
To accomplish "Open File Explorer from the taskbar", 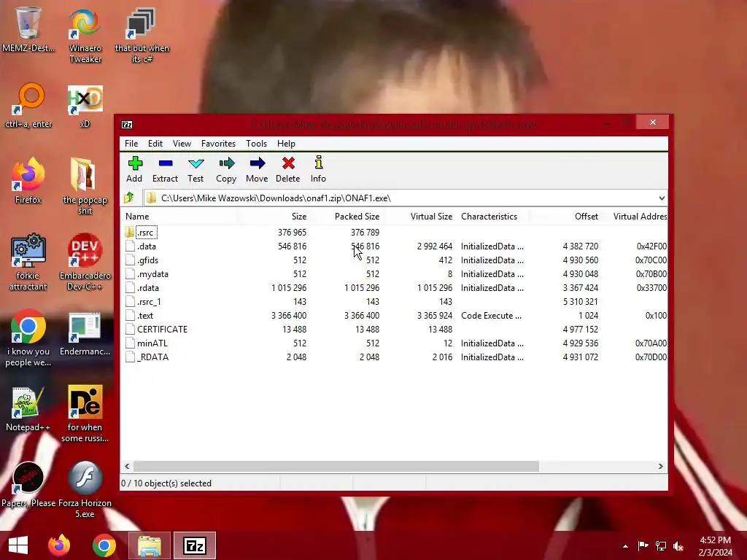I will 149,545.
